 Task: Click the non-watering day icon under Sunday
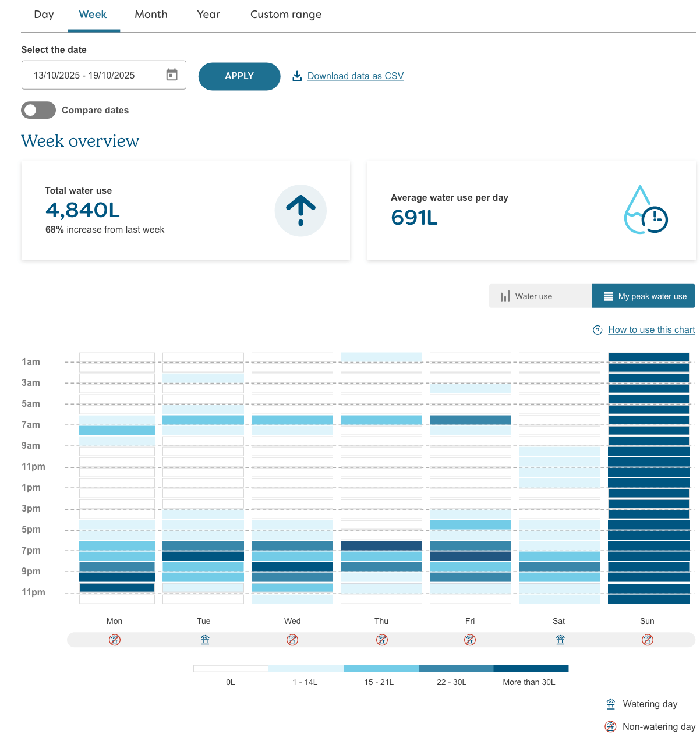tap(648, 640)
